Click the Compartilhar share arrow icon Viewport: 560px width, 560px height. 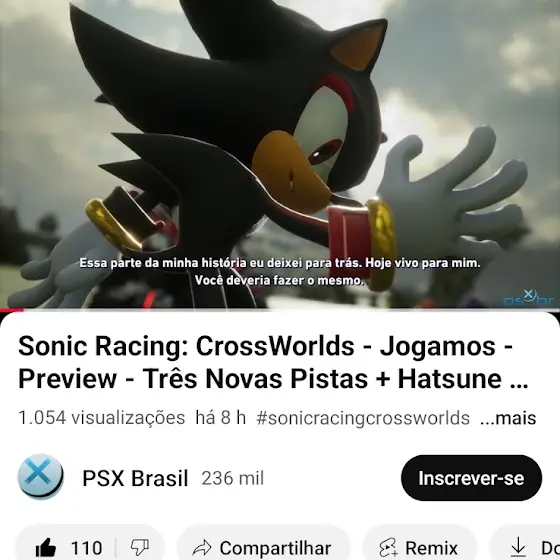tap(202, 548)
